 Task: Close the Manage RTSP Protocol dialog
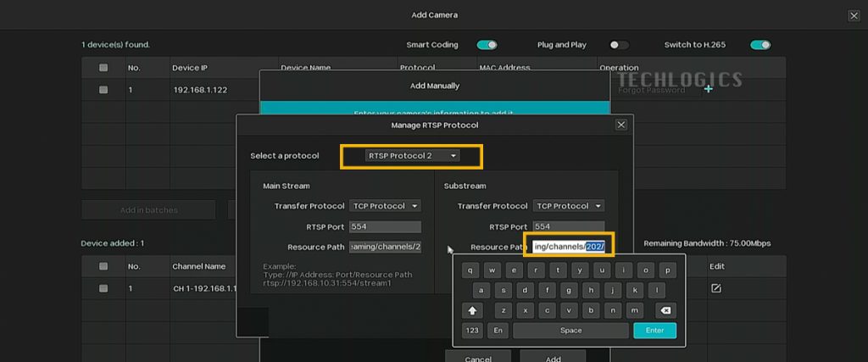click(x=620, y=125)
